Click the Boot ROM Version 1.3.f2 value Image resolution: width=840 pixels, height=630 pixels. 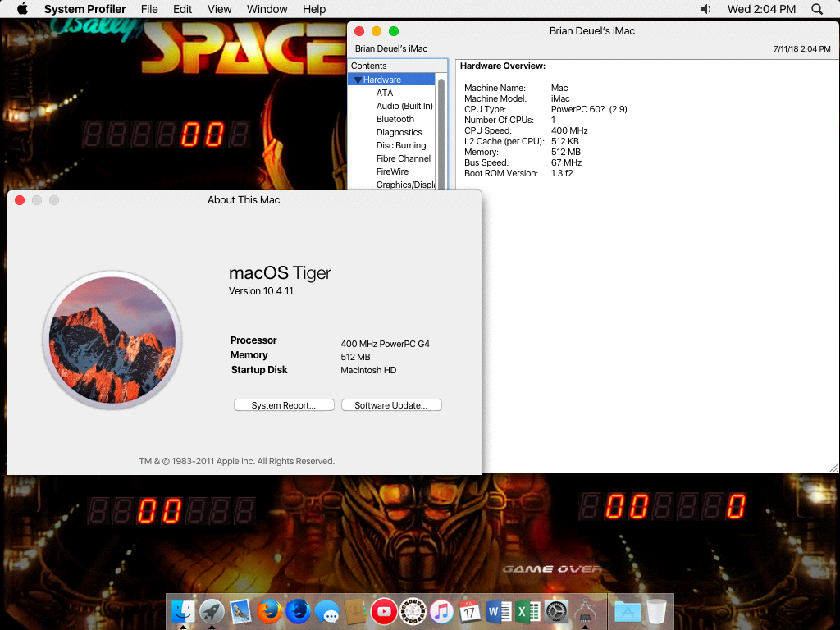[x=562, y=174]
